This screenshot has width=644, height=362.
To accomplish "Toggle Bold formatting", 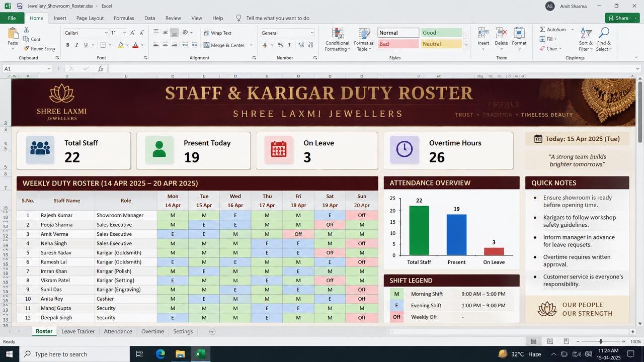I will tap(67, 45).
